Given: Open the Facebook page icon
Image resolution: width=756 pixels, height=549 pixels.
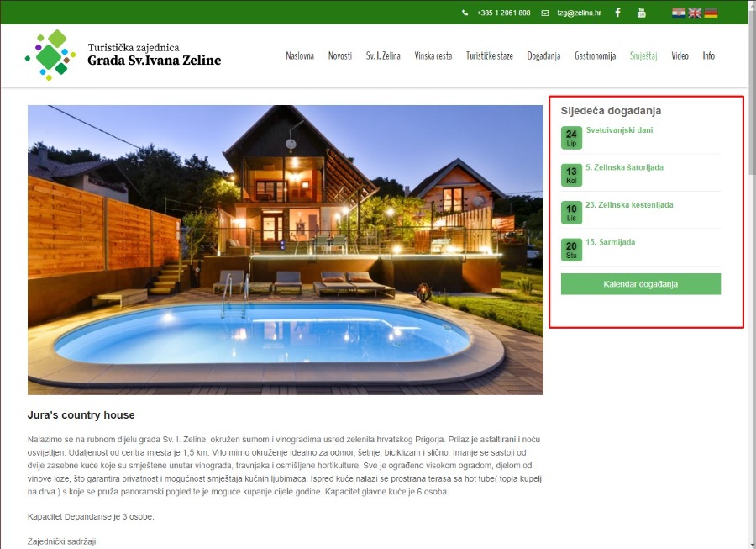Looking at the screenshot, I should pyautogui.click(x=617, y=13).
